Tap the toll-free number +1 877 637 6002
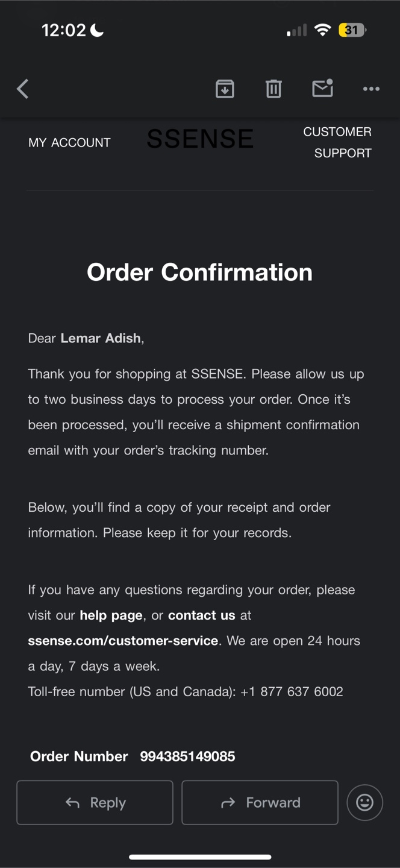 pos(292,691)
